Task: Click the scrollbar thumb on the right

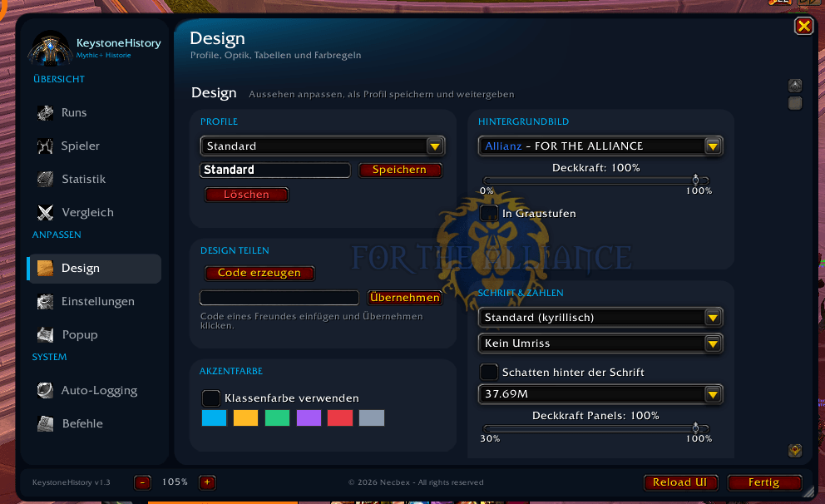Action: (x=795, y=103)
